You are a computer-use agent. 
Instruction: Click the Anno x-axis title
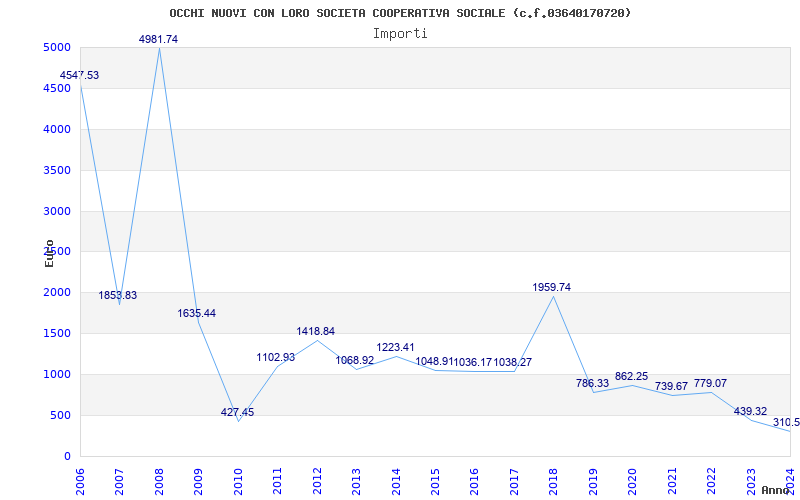tap(777, 490)
